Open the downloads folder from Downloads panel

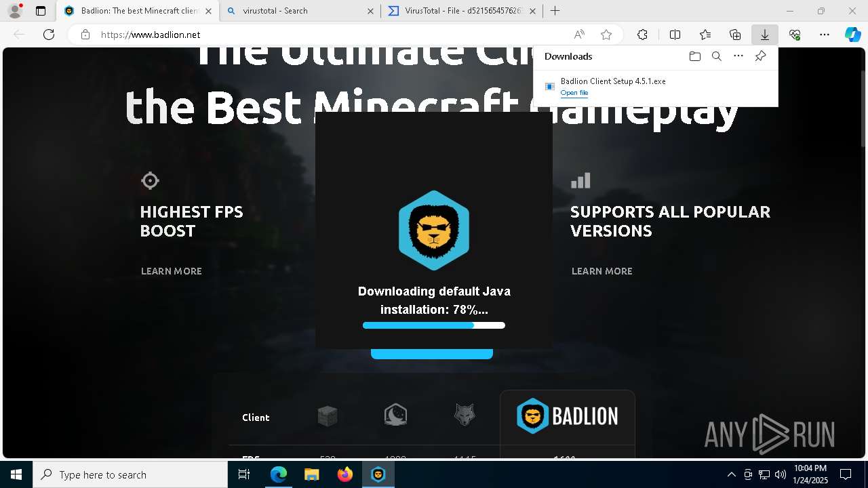pos(694,56)
